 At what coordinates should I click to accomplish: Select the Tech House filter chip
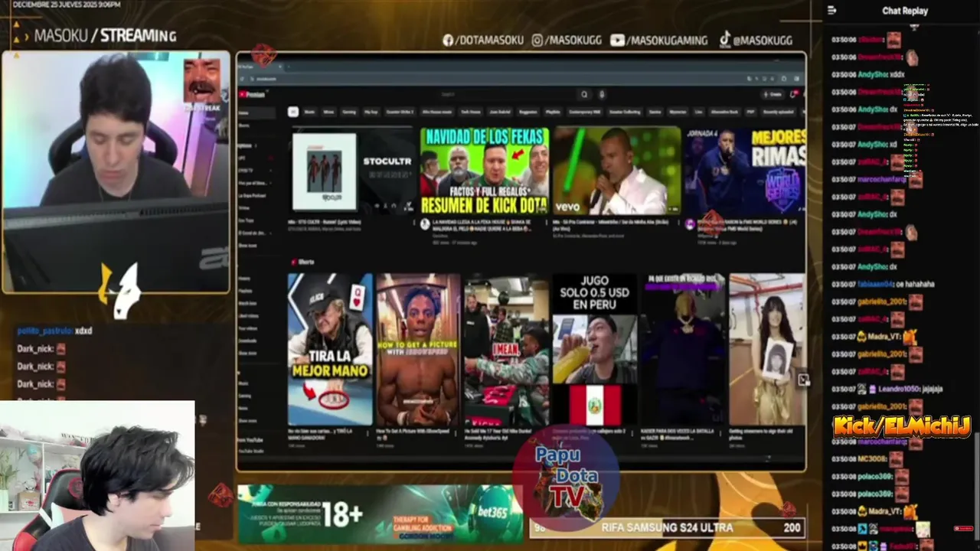[x=471, y=112]
